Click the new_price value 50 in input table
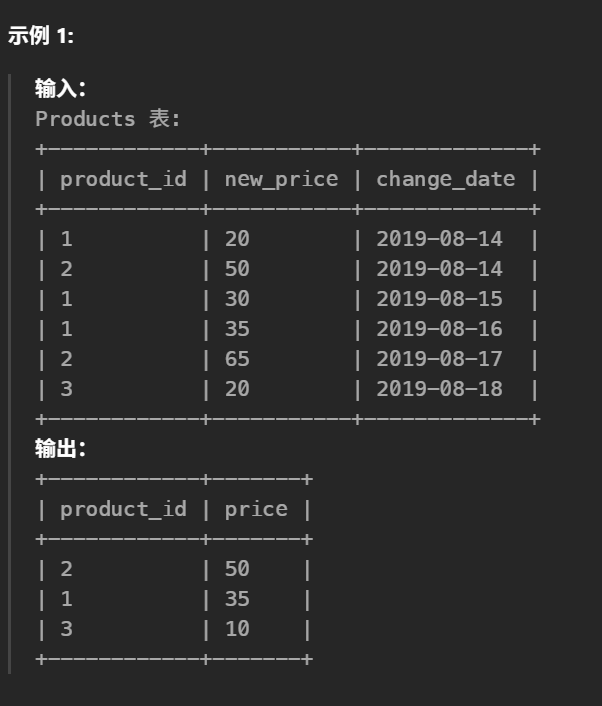 pyautogui.click(x=237, y=269)
